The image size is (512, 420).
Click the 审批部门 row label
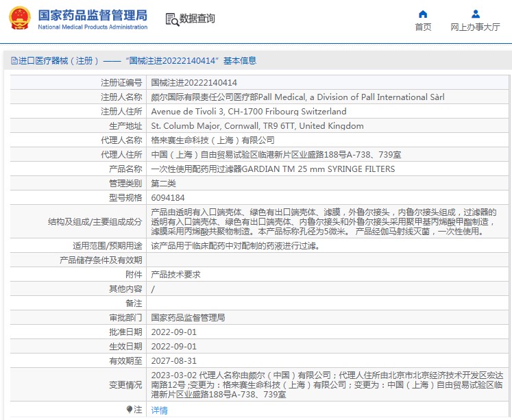point(125,317)
